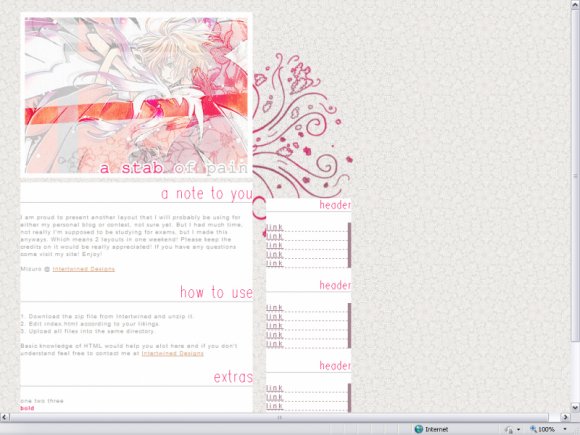This screenshot has height=435, width=580.
Task: Click the horizontal scrollbar thumb
Action: pyautogui.click(x=279, y=417)
